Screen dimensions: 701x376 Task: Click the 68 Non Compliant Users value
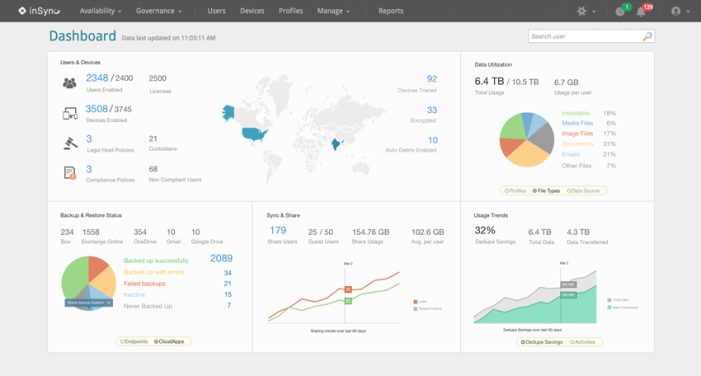[x=153, y=169]
